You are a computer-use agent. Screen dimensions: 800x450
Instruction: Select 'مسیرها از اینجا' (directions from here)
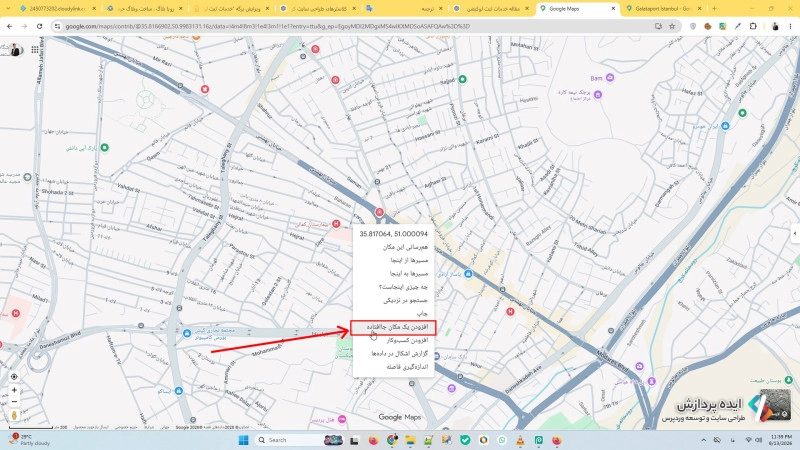click(393, 260)
